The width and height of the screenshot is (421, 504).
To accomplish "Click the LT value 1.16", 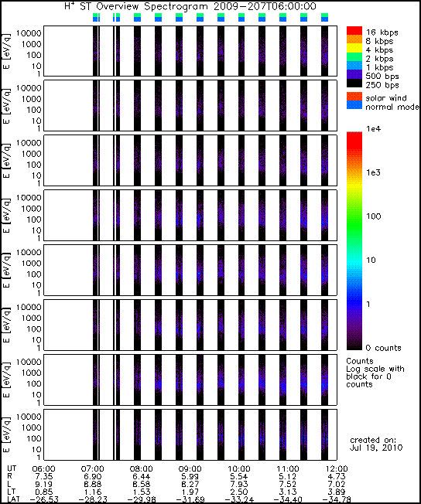I will 93,492.
